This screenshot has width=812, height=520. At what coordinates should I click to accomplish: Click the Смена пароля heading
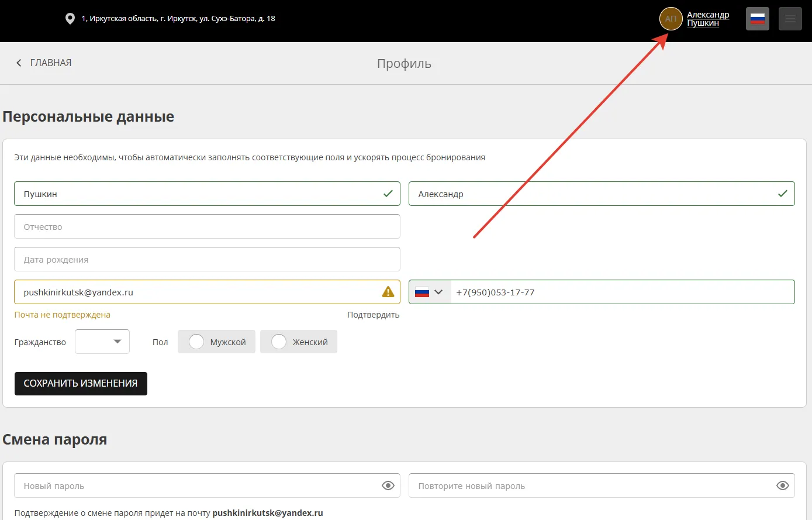pyautogui.click(x=55, y=439)
